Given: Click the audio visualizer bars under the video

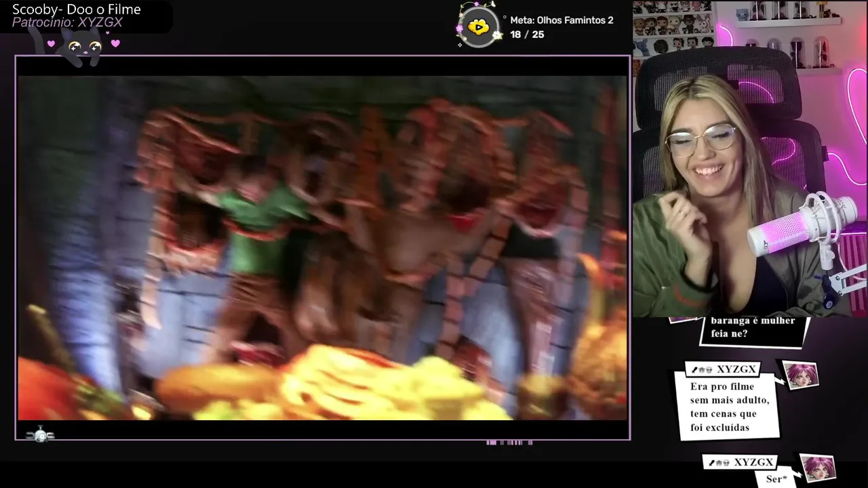Looking at the screenshot, I should point(509,443).
